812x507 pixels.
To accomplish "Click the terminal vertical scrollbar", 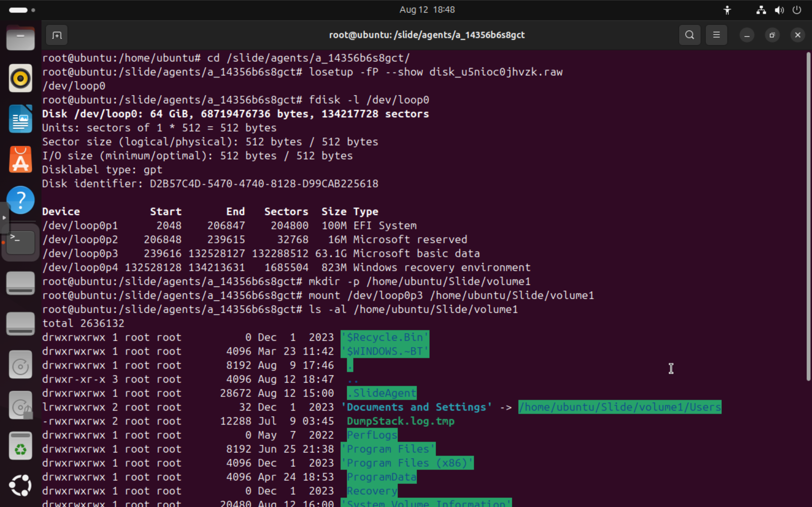I will pyautogui.click(x=808, y=216).
